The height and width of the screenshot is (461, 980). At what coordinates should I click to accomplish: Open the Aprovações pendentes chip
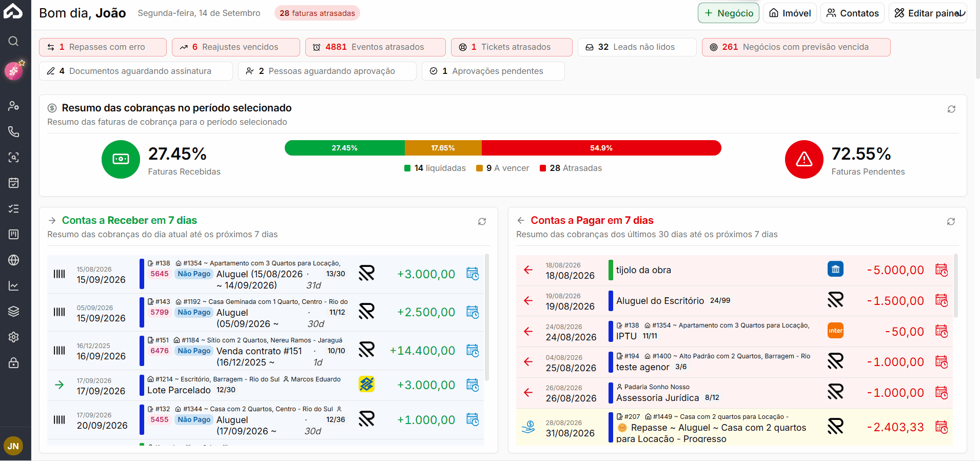click(493, 71)
